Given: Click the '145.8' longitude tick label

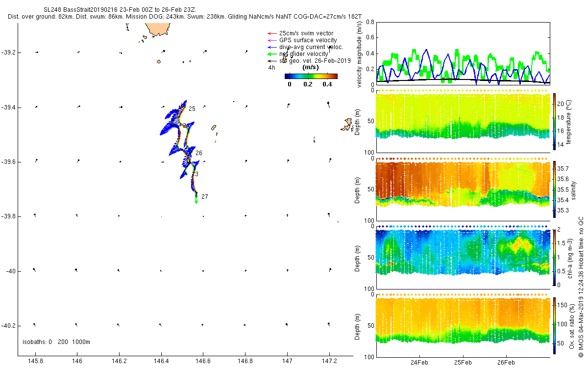Looking at the screenshot, I should point(35,361).
